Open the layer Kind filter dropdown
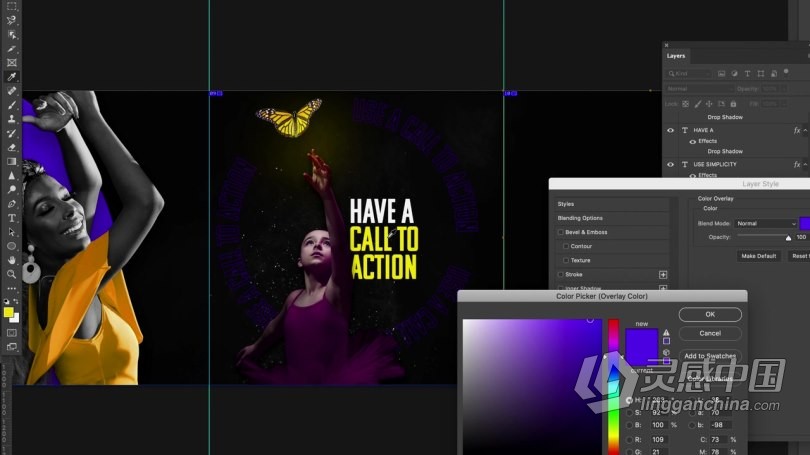The width and height of the screenshot is (810, 455). point(691,73)
